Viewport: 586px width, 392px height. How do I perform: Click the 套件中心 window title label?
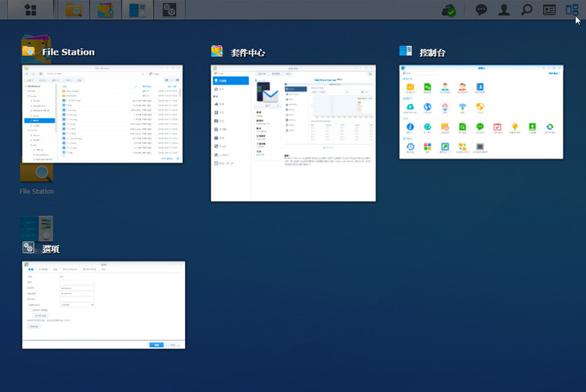click(x=247, y=52)
